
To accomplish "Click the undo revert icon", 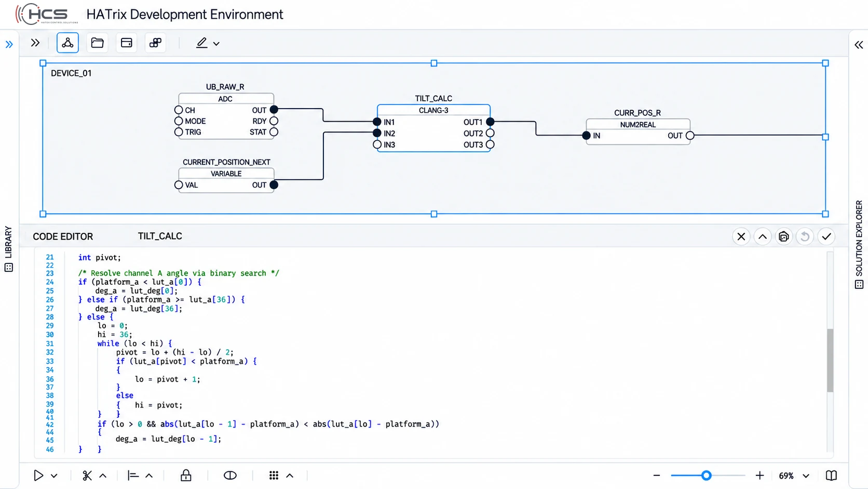I will pyautogui.click(x=805, y=237).
